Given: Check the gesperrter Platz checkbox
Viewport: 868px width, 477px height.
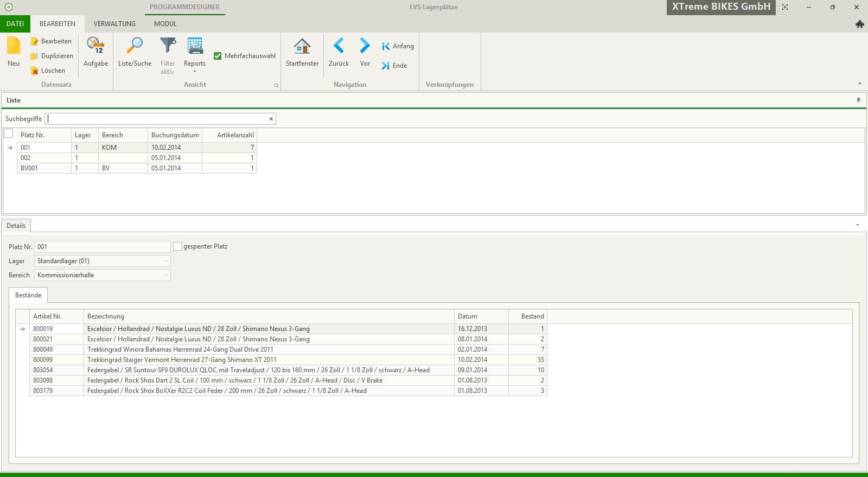Looking at the screenshot, I should coord(177,246).
